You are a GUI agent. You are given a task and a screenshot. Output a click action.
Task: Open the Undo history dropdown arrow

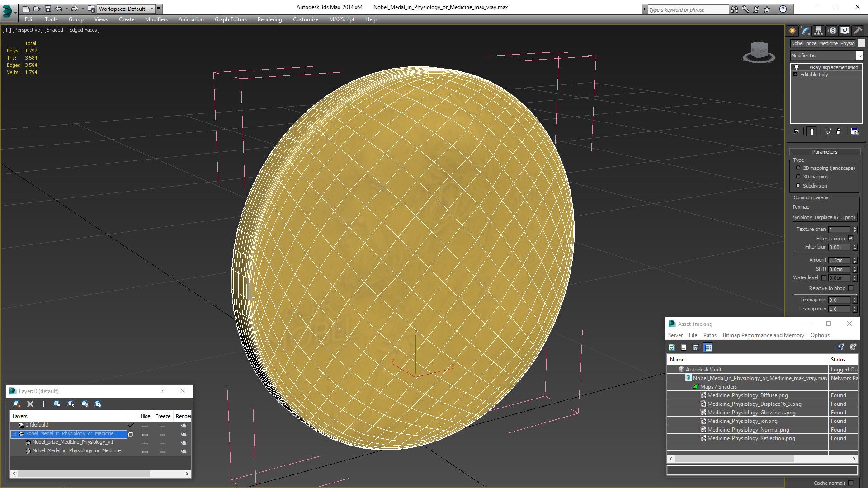point(66,9)
